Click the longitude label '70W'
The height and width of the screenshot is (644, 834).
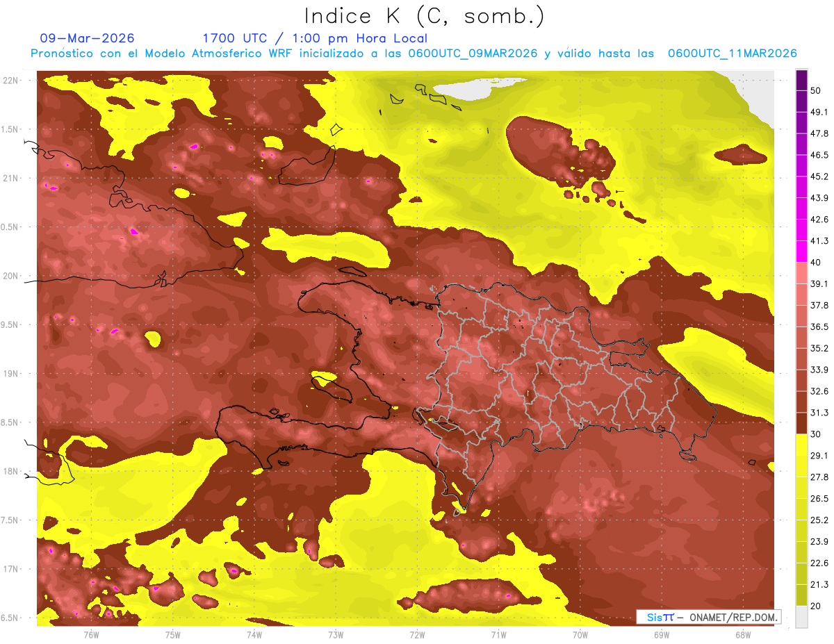pyautogui.click(x=580, y=634)
